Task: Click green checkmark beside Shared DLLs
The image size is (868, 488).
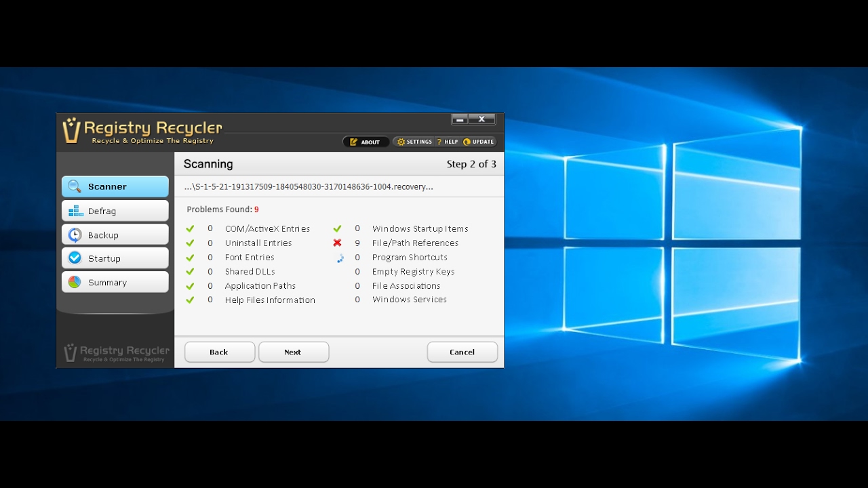Action: pyautogui.click(x=190, y=272)
